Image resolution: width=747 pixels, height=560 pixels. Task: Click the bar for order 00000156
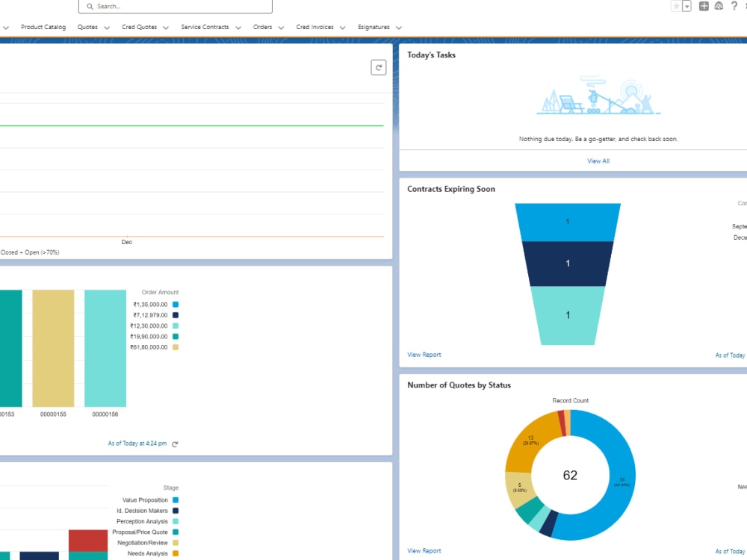point(105,348)
